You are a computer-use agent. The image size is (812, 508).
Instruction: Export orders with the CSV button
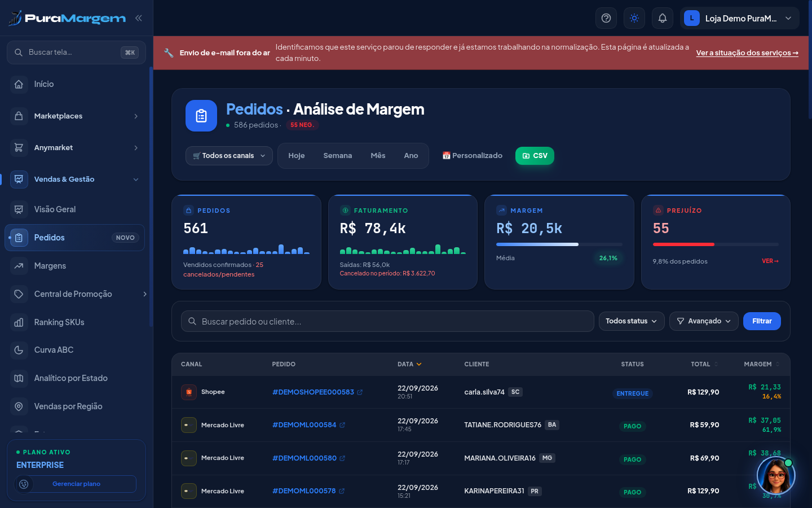(x=535, y=156)
